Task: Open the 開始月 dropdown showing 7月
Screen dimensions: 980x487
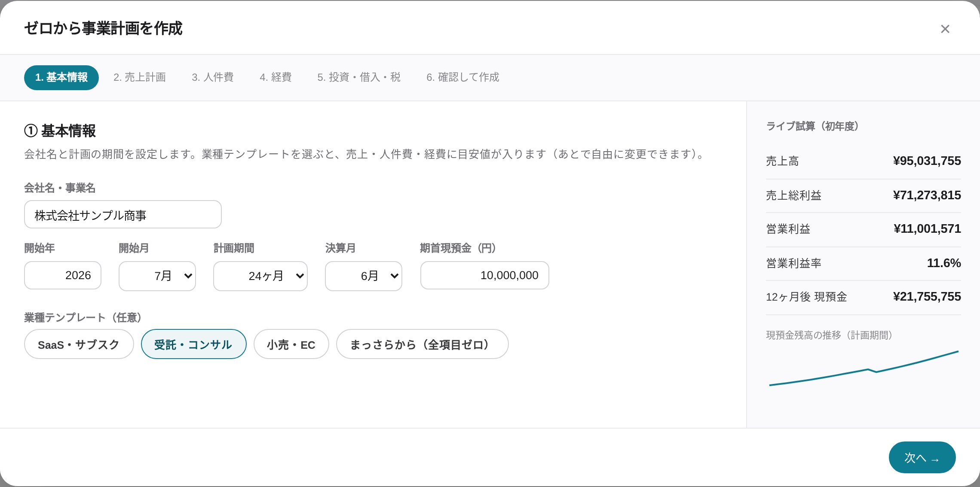Action: 157,276
